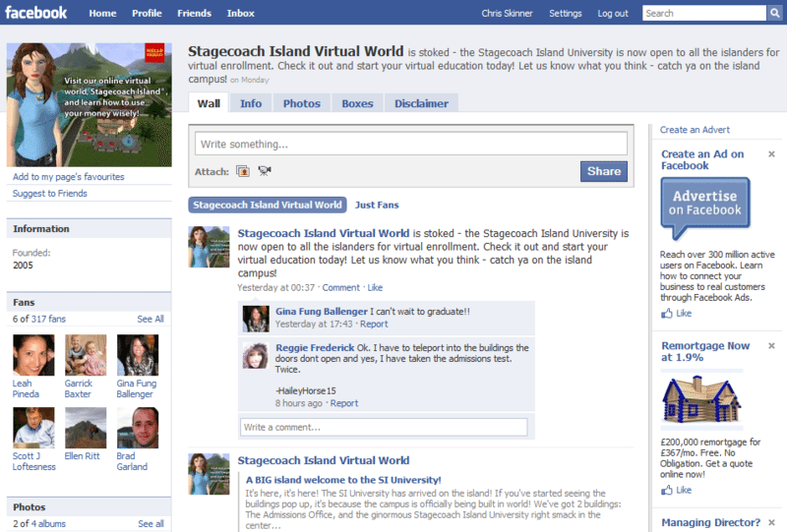
Task: Click See All fans
Action: (x=151, y=319)
